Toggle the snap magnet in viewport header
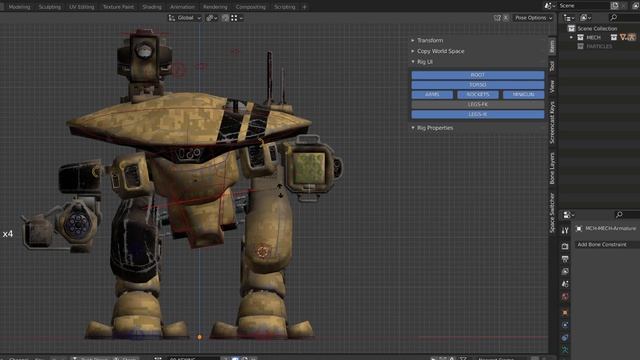Image resolution: width=640 pixels, height=360 pixels. 225,18
